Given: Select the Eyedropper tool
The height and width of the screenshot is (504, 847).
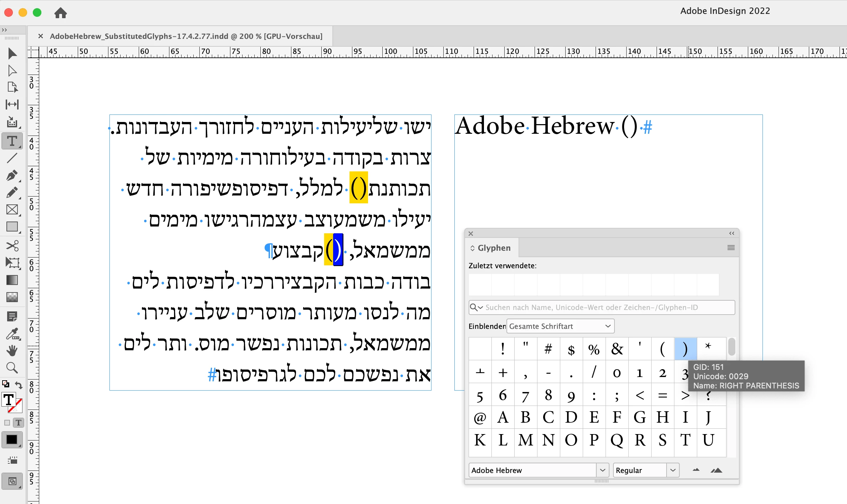Looking at the screenshot, I should [12, 334].
